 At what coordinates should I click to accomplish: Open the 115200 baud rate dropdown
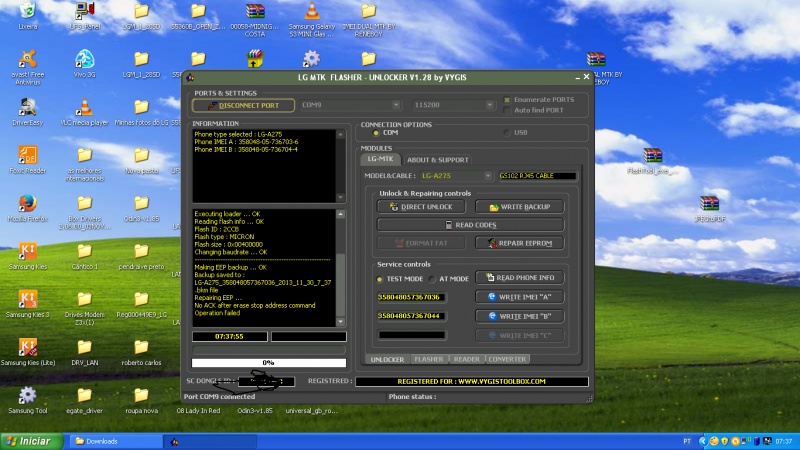(x=489, y=105)
